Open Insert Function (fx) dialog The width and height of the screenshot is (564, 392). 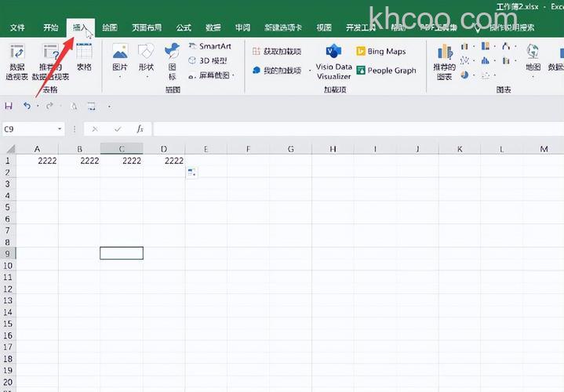point(140,129)
